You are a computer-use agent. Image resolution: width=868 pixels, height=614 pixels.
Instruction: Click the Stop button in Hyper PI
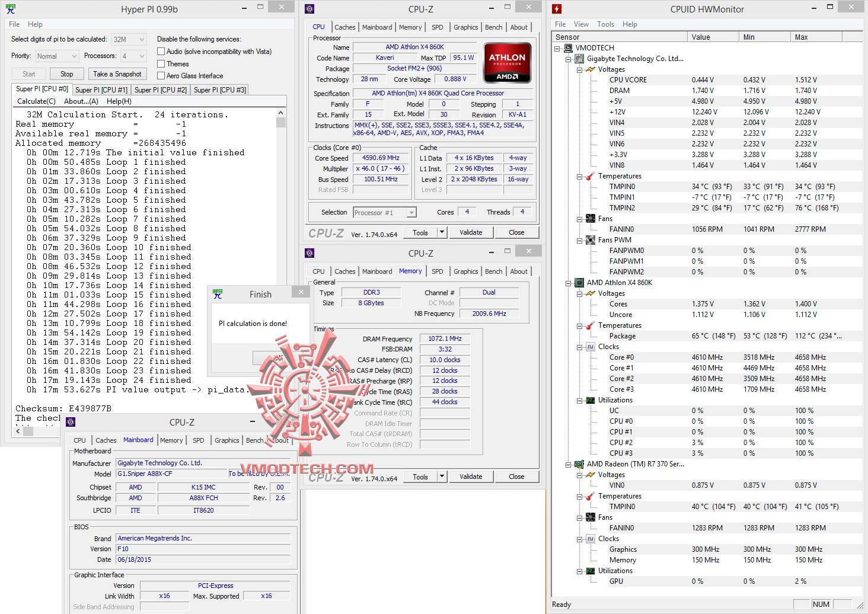pyautogui.click(x=66, y=74)
